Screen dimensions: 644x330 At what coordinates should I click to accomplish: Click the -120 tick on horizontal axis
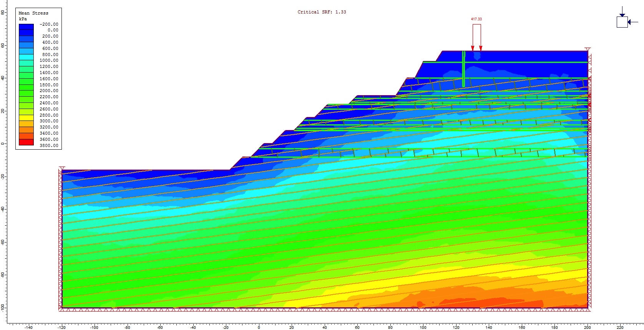tap(61, 327)
